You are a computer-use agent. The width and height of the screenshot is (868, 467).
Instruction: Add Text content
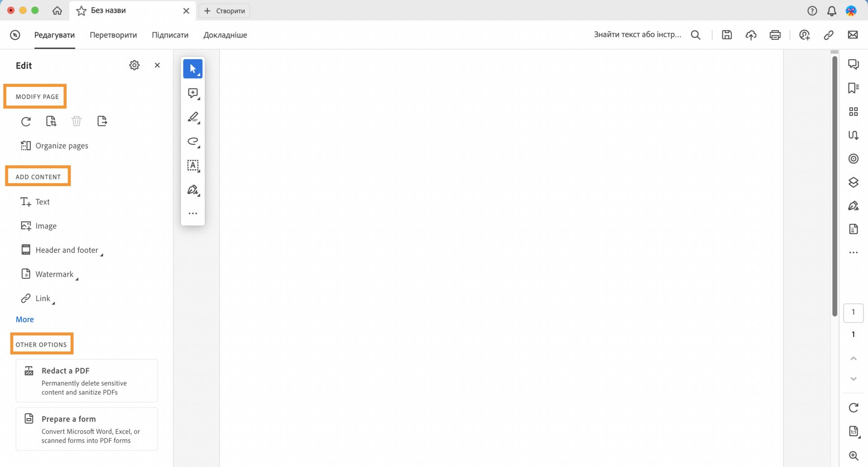35,202
